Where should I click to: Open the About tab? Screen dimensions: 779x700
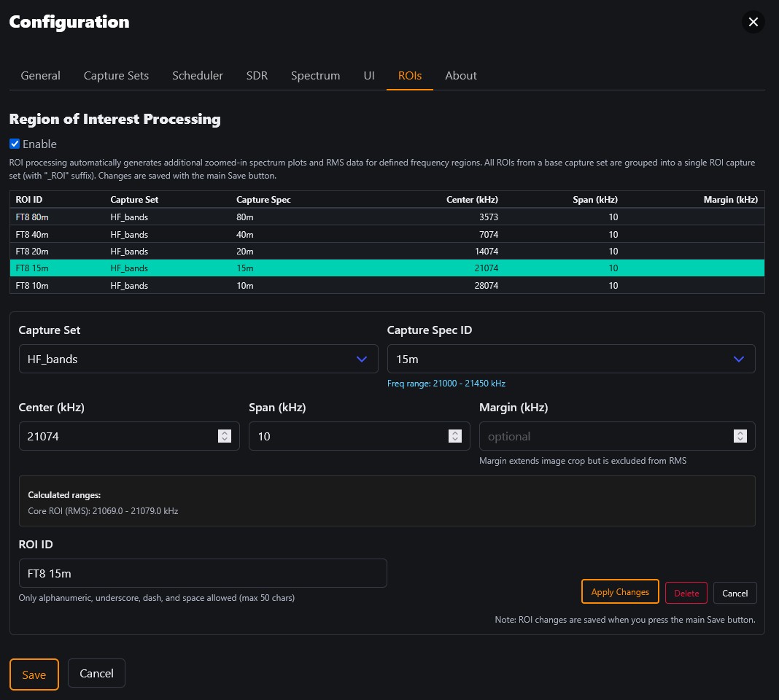461,76
